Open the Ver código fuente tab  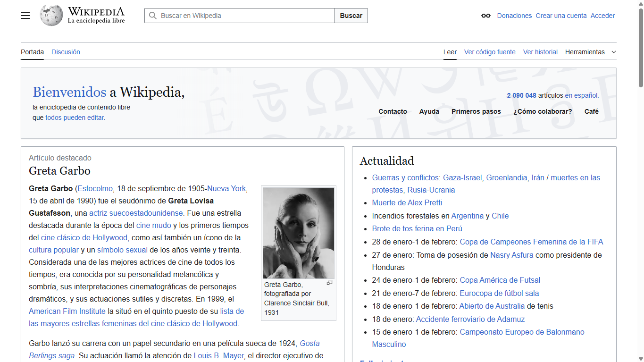point(490,52)
